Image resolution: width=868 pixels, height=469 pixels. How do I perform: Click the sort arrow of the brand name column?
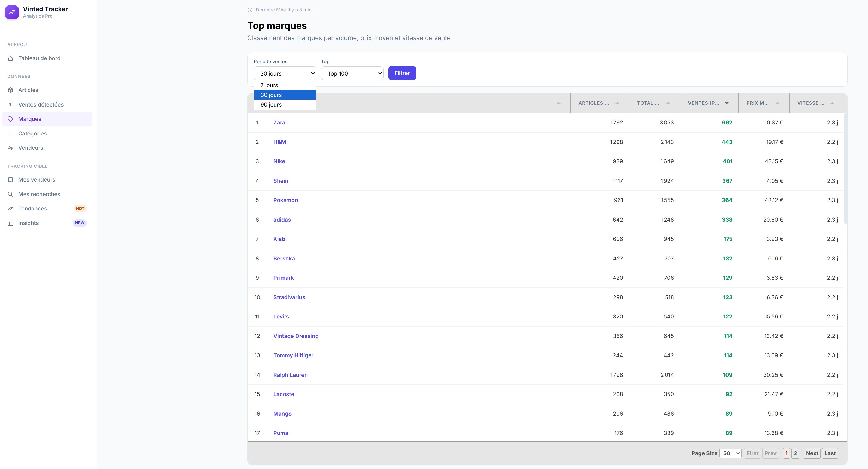click(x=559, y=103)
